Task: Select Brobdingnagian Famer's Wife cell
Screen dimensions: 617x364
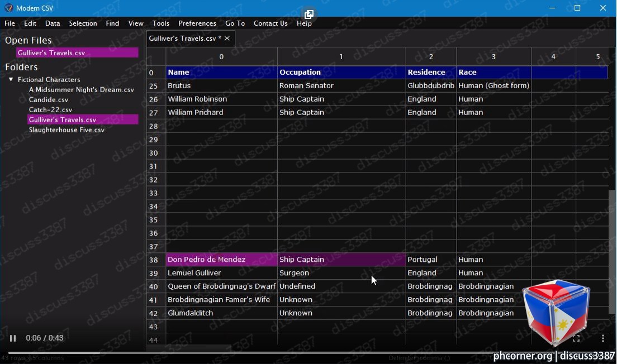Action: [221, 300]
